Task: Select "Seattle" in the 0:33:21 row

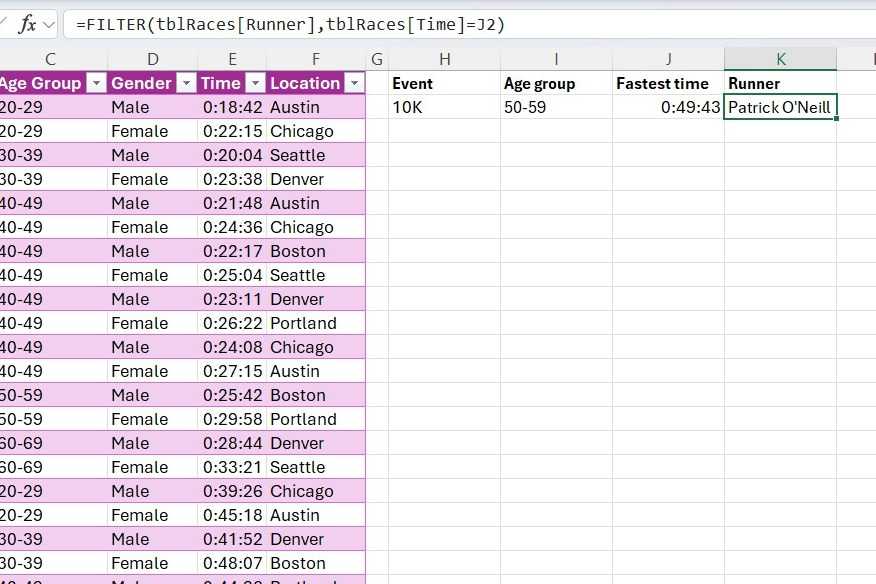Action: (316, 468)
